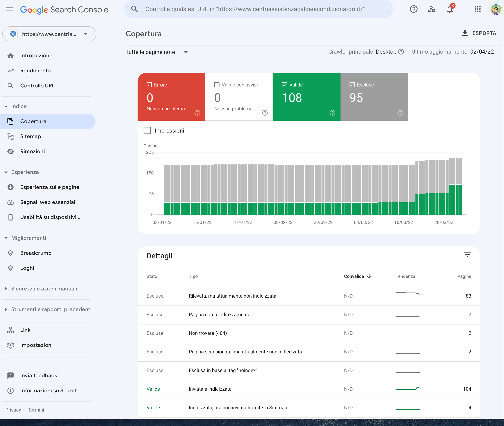Uncheck the Escluse checkbox
The width and height of the screenshot is (504, 426).
(352, 85)
